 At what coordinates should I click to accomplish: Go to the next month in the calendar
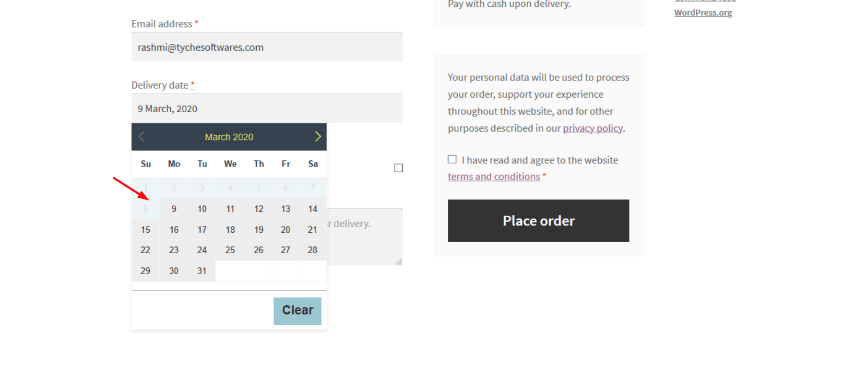point(317,136)
